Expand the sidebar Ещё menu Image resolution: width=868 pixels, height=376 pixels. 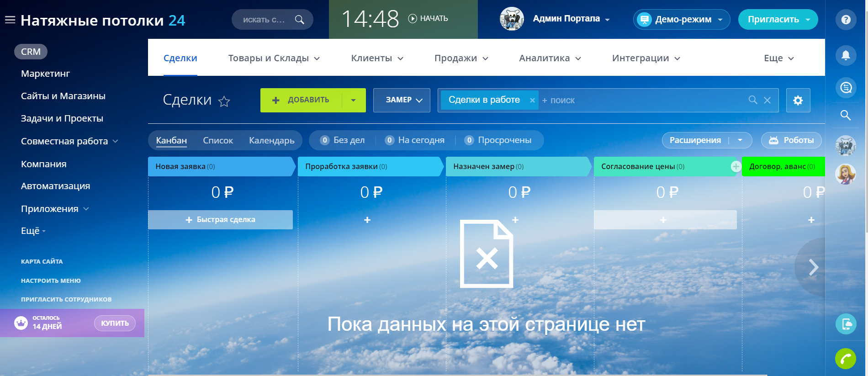(33, 231)
